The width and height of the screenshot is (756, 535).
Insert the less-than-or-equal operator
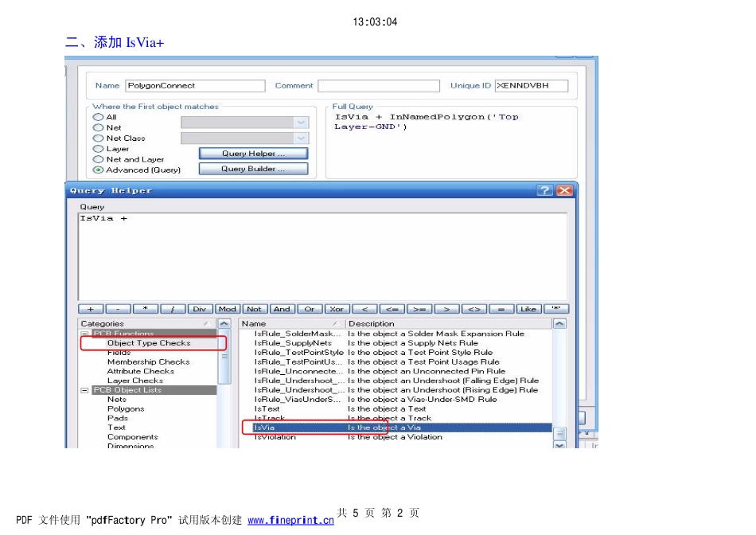click(392, 309)
